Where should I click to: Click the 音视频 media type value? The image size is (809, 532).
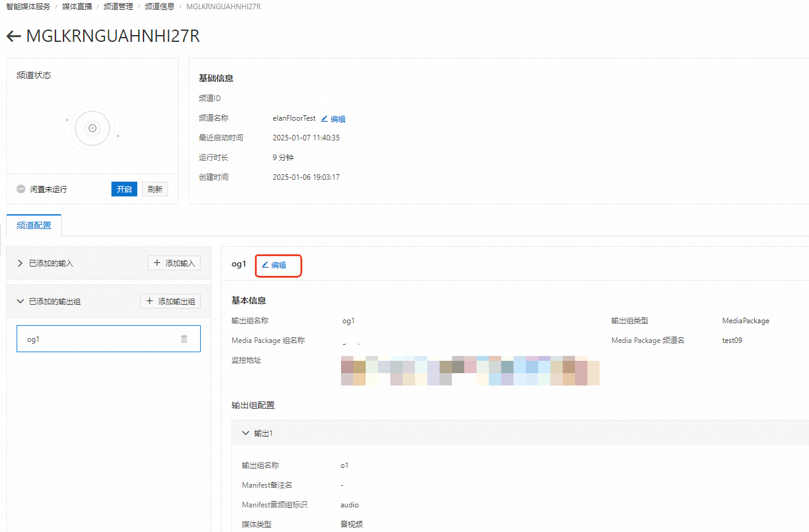[352, 525]
